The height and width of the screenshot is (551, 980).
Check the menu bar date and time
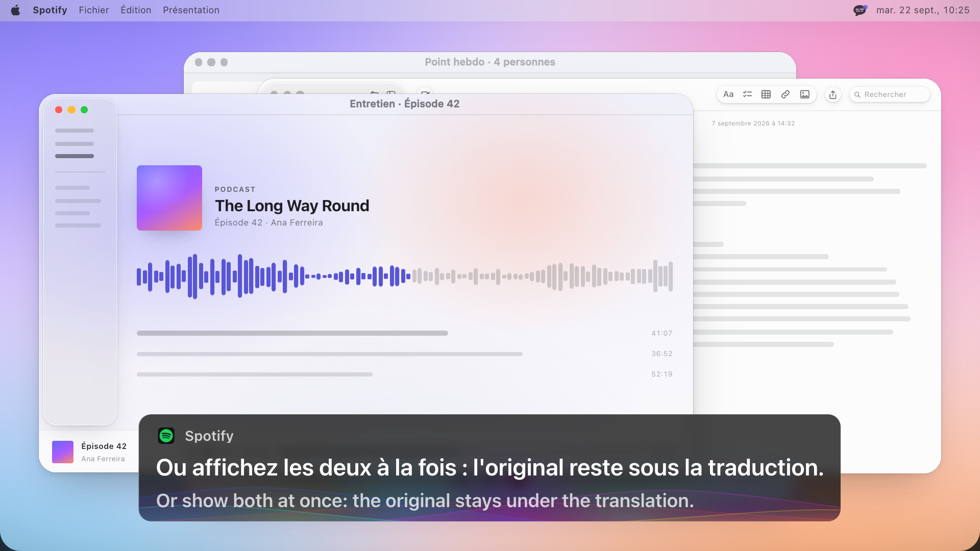[923, 10]
